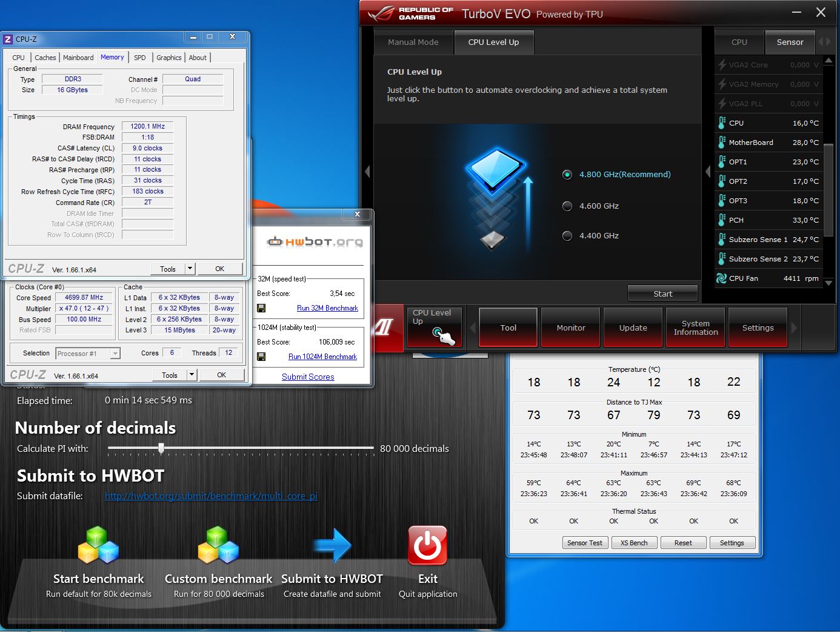Click the Monitor button in AI Suite bar
Viewport: 840px width, 632px height.
pos(571,328)
